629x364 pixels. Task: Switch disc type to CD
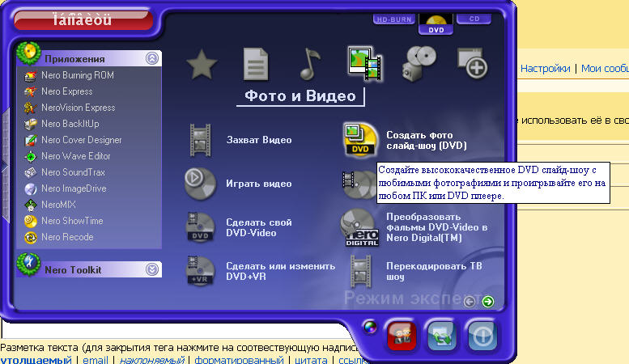pyautogui.click(x=474, y=18)
